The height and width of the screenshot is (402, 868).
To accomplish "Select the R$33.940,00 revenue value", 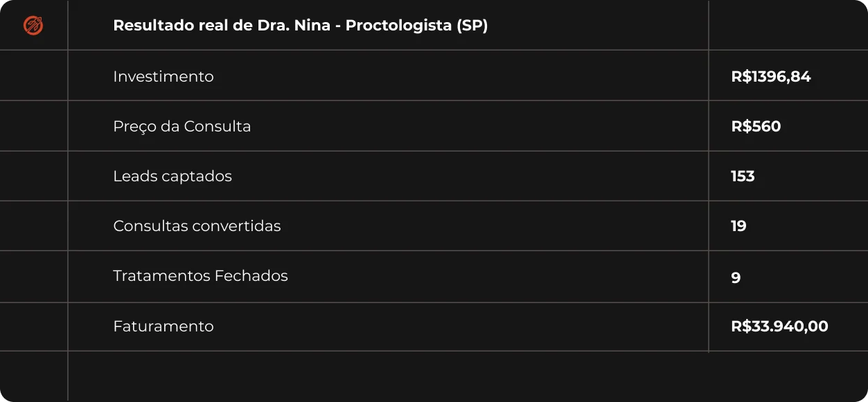I will tap(779, 327).
